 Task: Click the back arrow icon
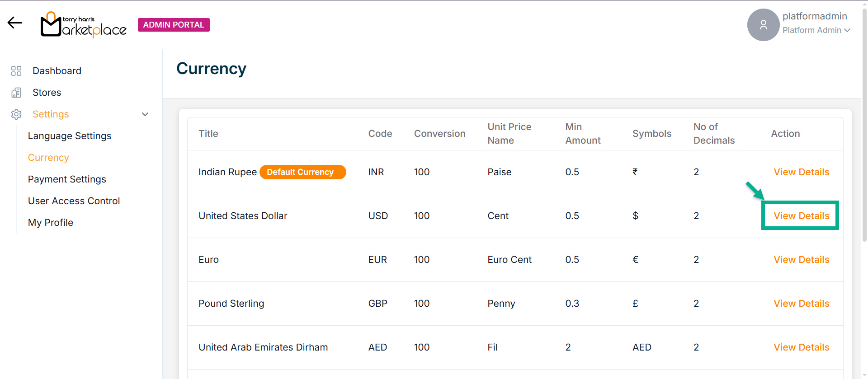coord(14,23)
